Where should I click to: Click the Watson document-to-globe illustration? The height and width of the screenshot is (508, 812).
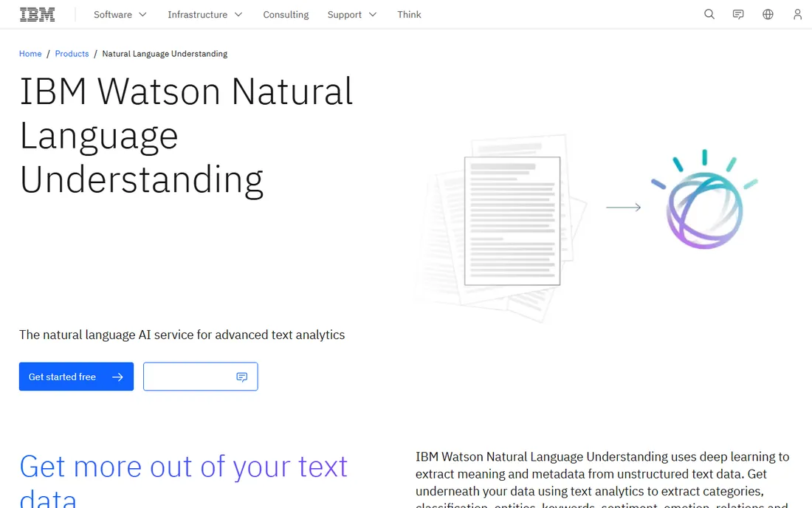click(x=585, y=228)
